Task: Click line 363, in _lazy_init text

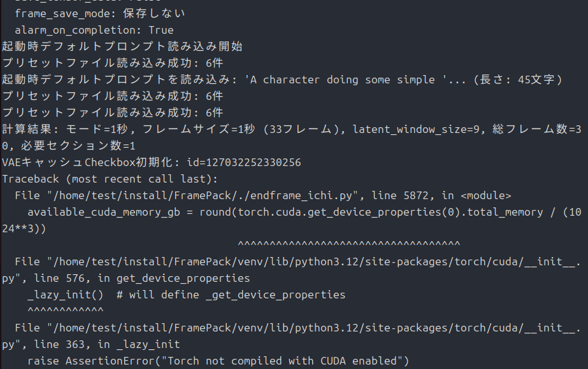Action: point(107,344)
